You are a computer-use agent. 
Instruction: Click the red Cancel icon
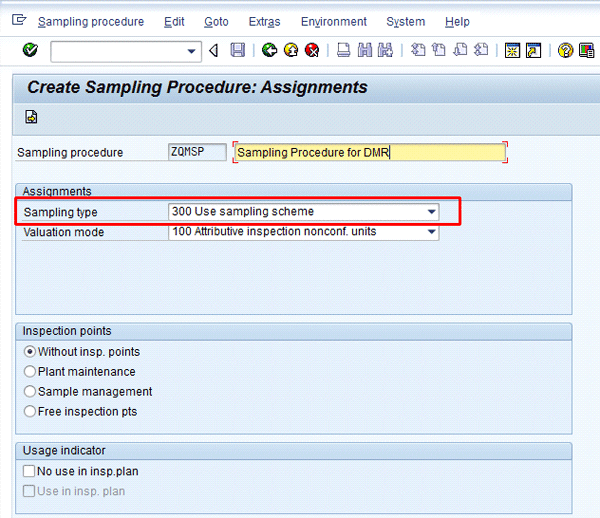tap(312, 50)
